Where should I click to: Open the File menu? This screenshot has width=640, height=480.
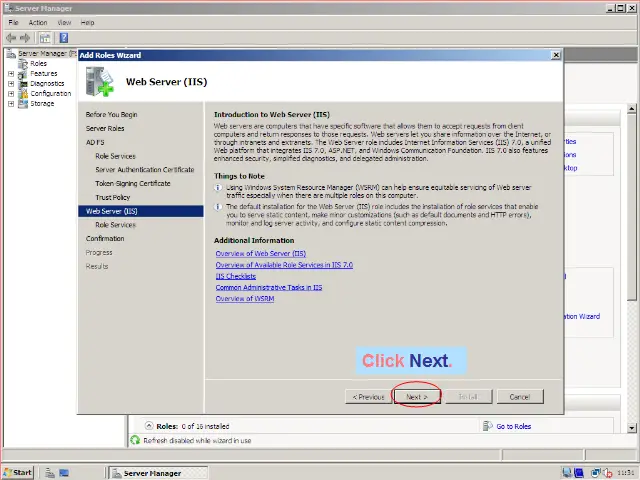tap(13, 22)
